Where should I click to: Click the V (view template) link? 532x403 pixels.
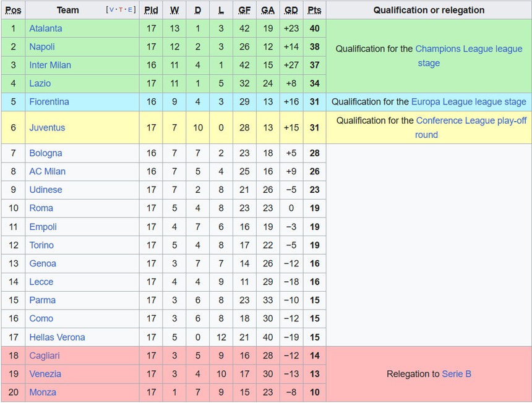pos(111,10)
